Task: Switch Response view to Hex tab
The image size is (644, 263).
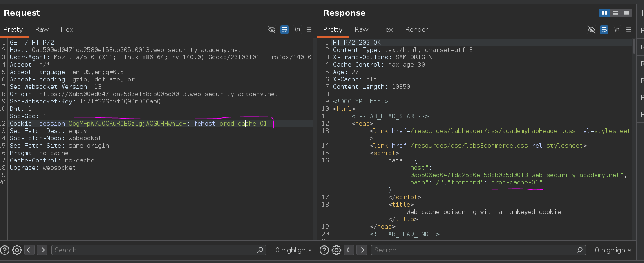Action: [x=387, y=29]
